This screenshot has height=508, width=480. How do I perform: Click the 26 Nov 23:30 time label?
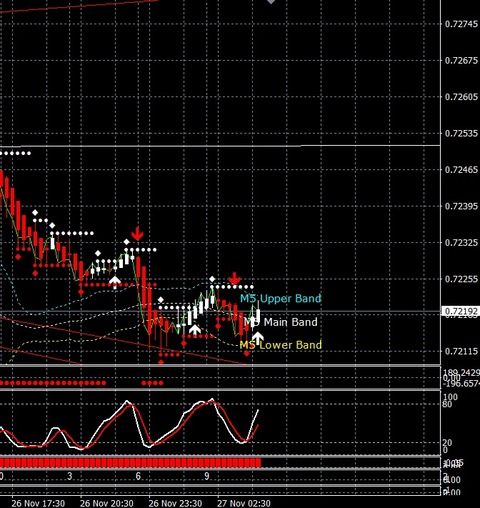click(x=175, y=503)
